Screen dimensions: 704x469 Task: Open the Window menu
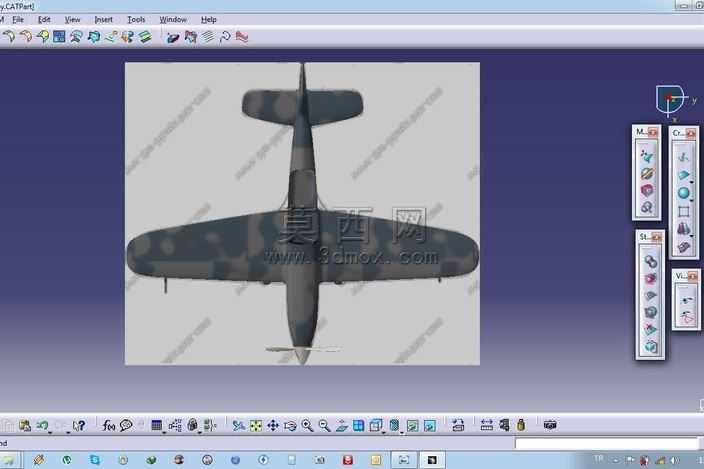(x=173, y=20)
